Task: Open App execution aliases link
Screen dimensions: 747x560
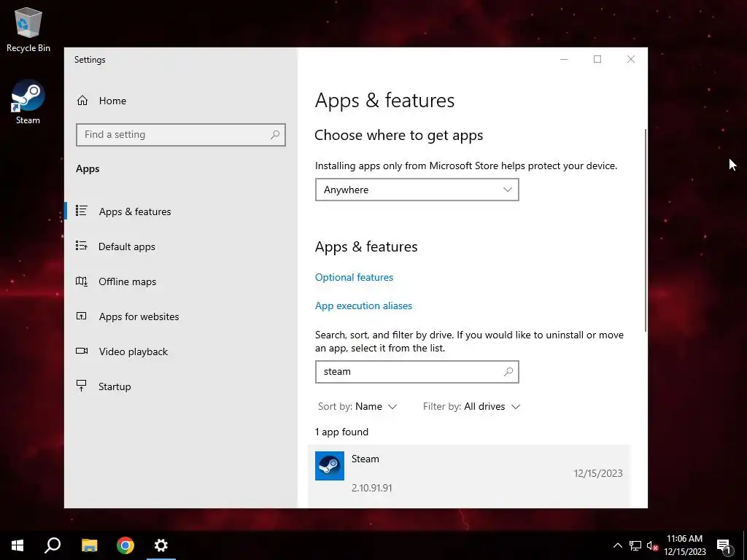Action: (363, 306)
